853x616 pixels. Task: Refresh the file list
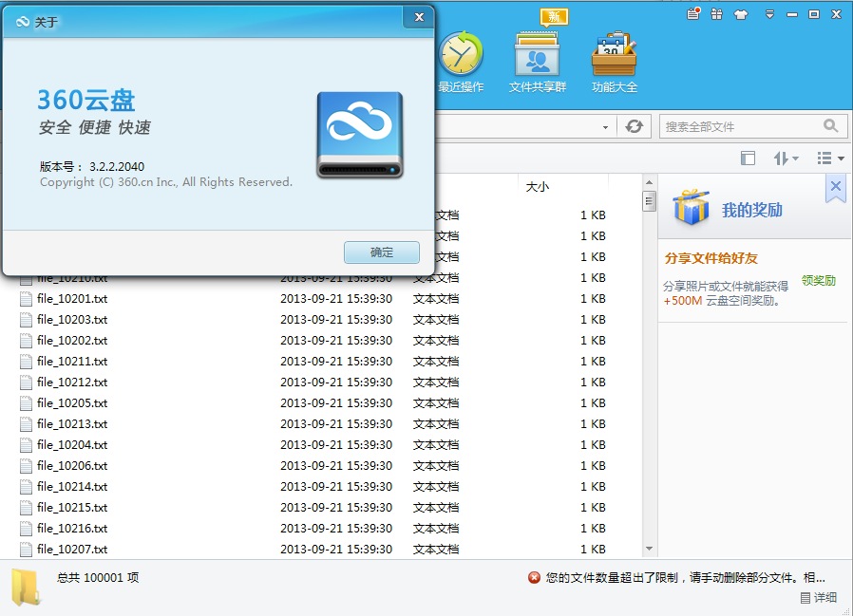tap(634, 126)
